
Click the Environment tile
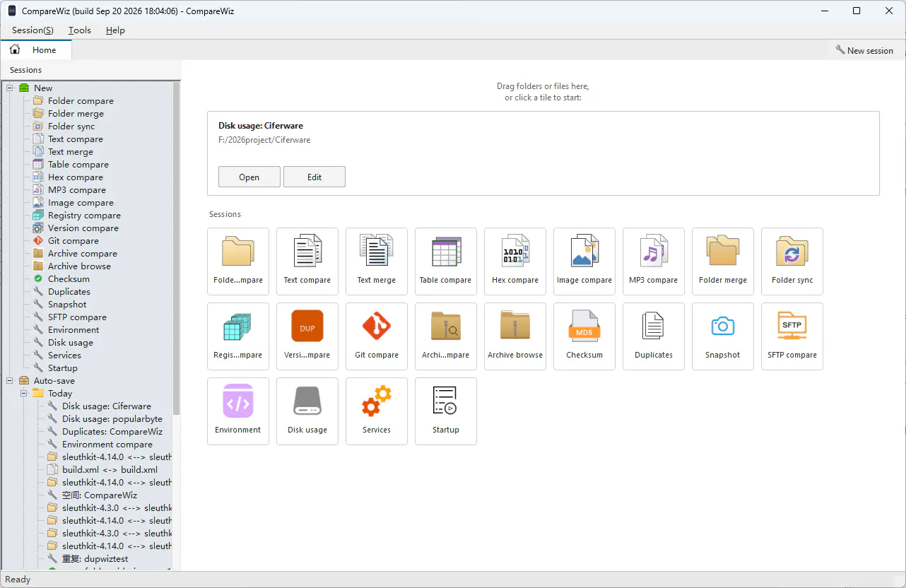pyautogui.click(x=238, y=411)
